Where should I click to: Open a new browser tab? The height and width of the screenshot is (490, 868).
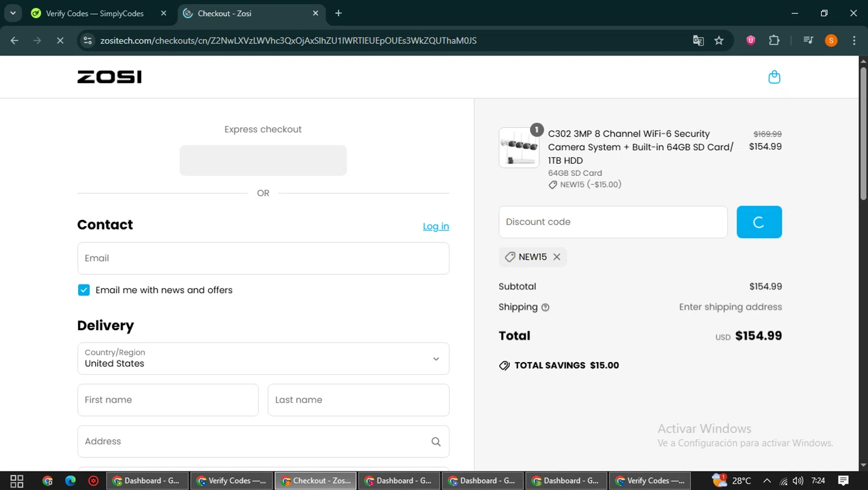[x=339, y=13]
